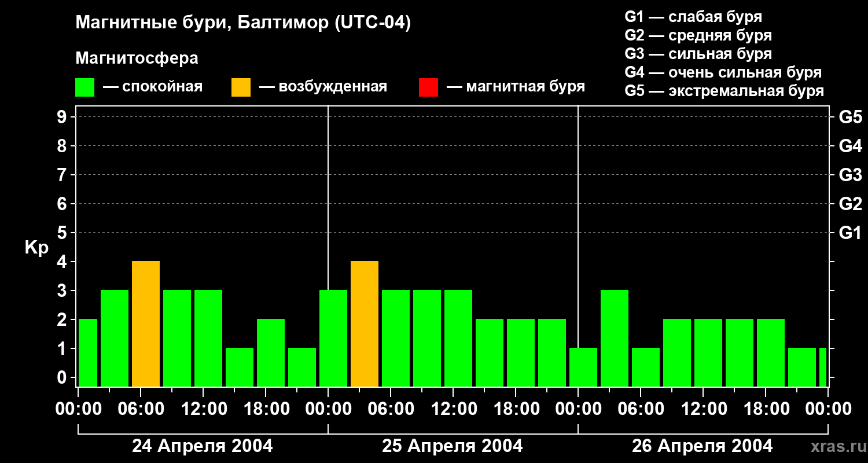Select the 'G3 — сильная буря' legend line
This screenshot has height=463, width=868.
698,54
